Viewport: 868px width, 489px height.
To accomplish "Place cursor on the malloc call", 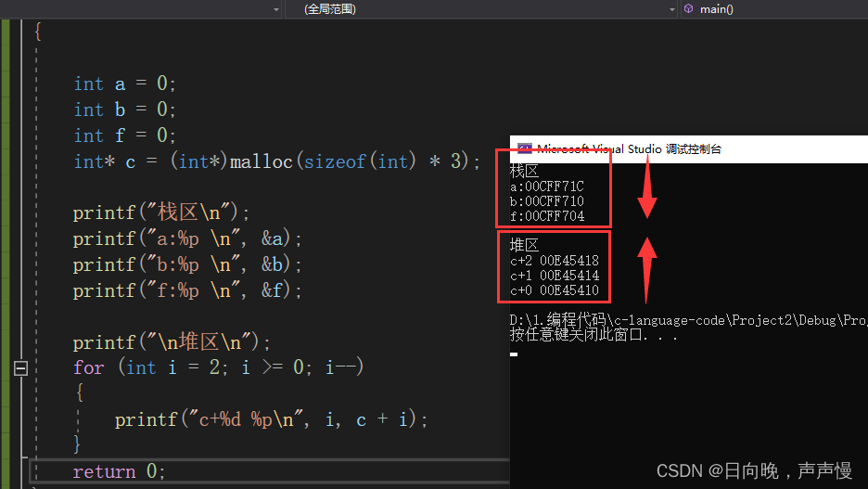I will [x=261, y=161].
